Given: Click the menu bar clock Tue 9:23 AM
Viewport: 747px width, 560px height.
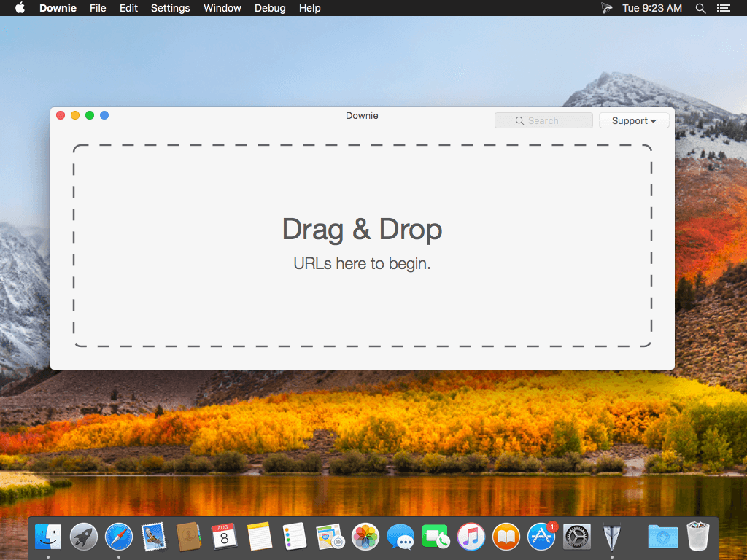Looking at the screenshot, I should click(x=651, y=8).
